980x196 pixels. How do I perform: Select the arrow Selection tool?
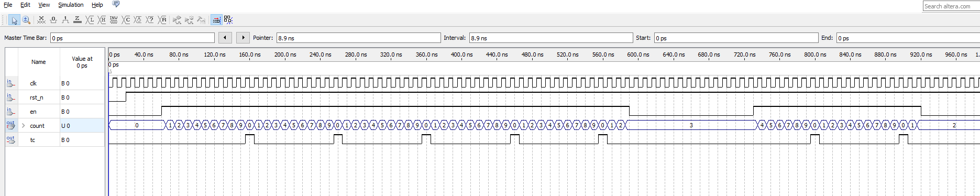coord(15,20)
